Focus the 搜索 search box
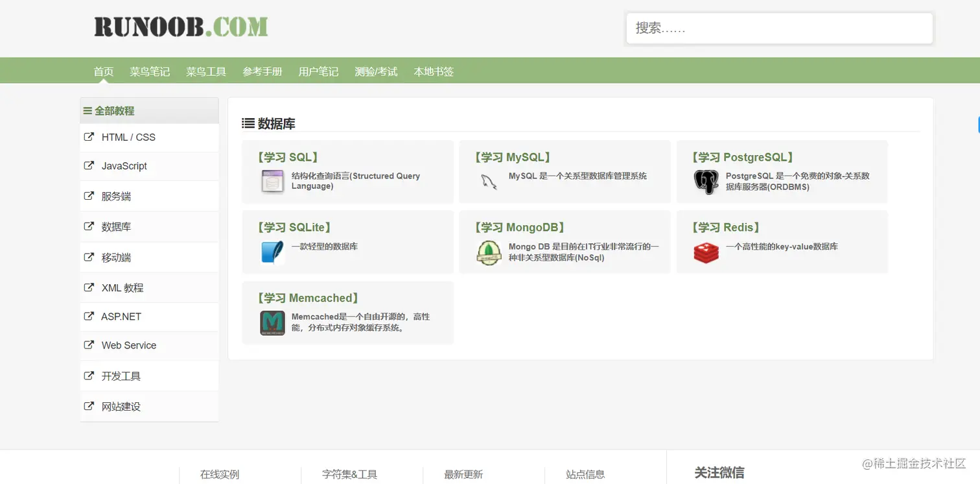The image size is (980, 484). [779, 29]
